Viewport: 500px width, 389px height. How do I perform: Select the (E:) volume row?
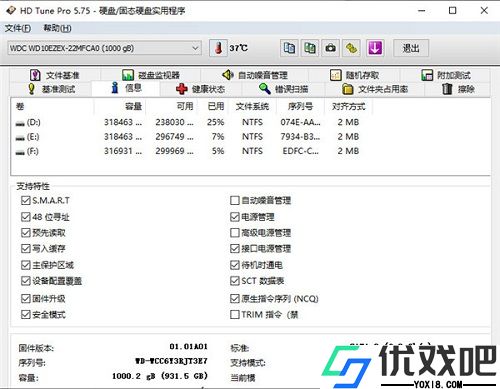(x=193, y=137)
